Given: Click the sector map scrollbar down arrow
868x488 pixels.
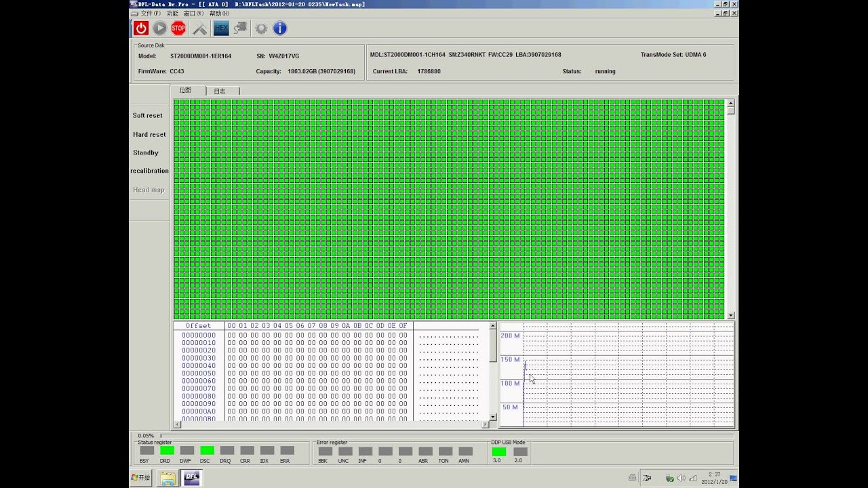Looking at the screenshot, I should [730, 315].
